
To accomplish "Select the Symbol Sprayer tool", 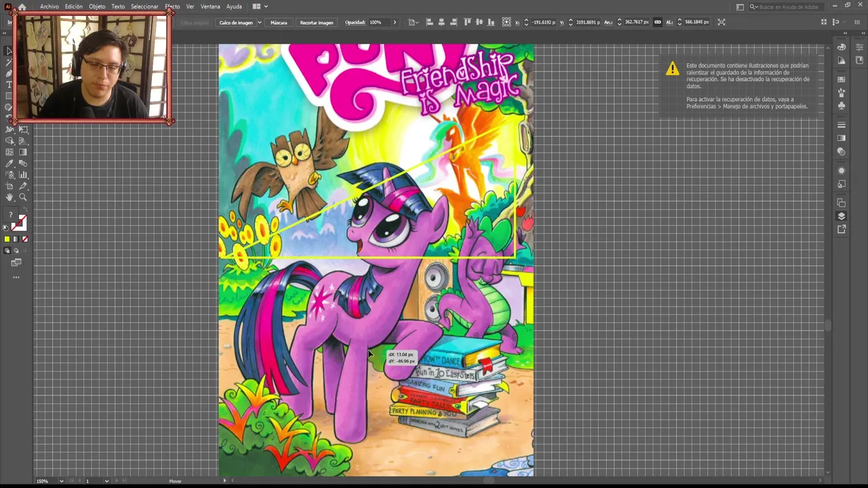I will pos(9,175).
